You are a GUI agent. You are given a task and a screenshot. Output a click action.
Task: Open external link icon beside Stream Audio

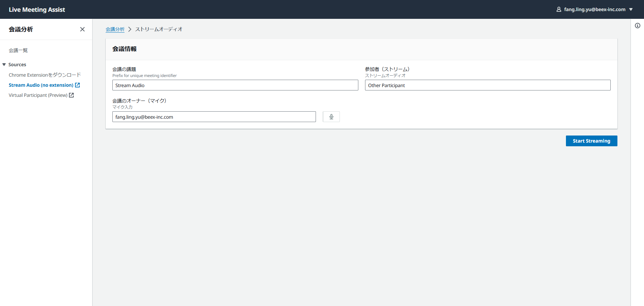tap(77, 85)
